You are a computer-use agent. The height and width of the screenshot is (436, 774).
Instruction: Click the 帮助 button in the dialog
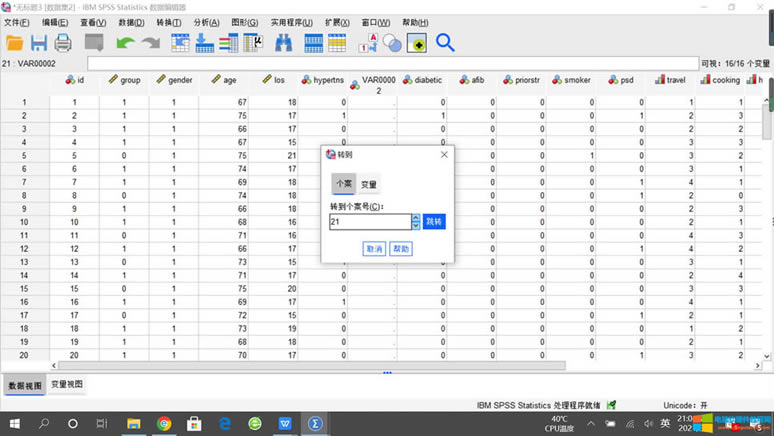[x=401, y=248]
